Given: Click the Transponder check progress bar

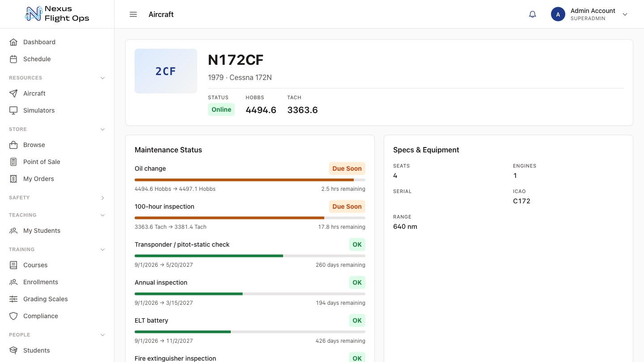Looking at the screenshot, I should pyautogui.click(x=250, y=256).
